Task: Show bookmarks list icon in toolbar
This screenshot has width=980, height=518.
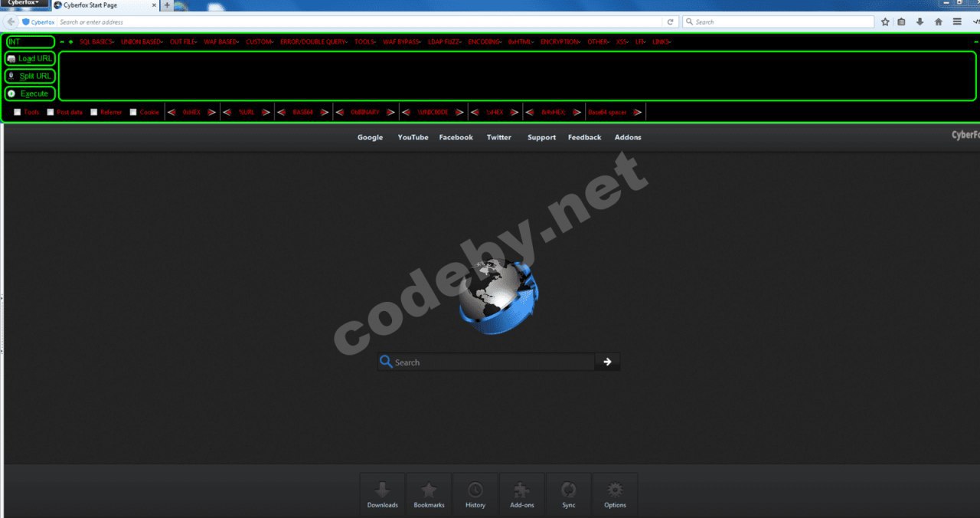Action: pos(902,22)
